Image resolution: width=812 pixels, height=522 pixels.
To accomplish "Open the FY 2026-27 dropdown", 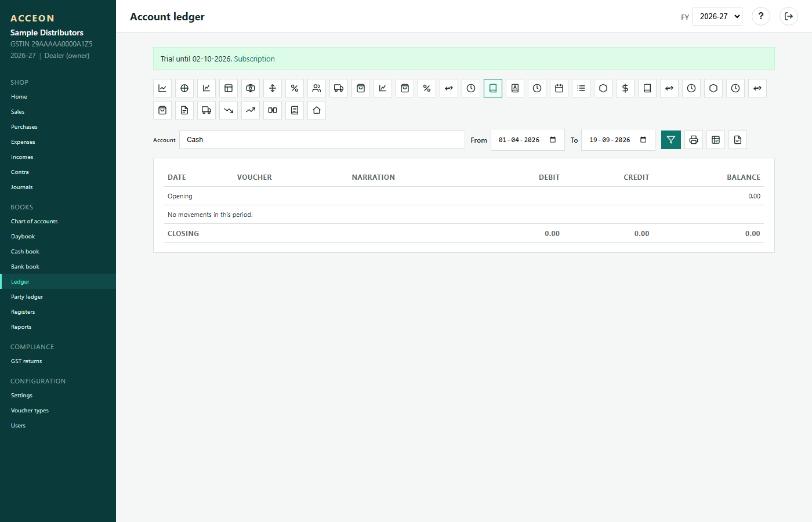I will (x=717, y=16).
